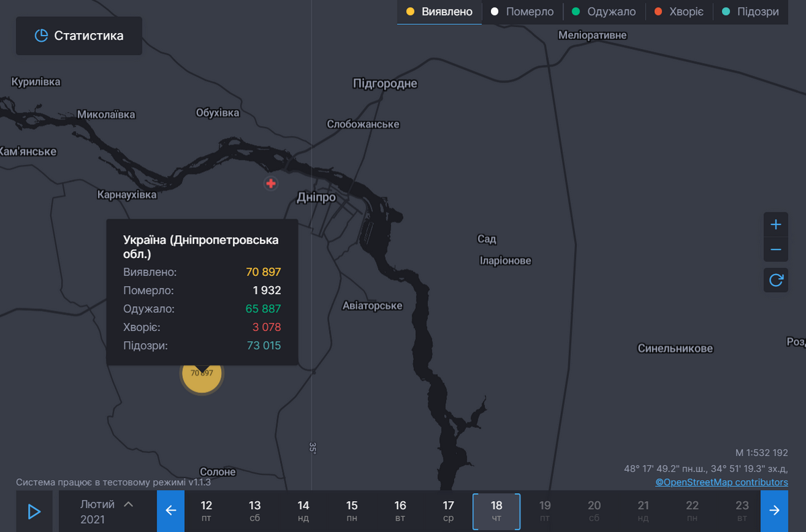Expand the Лютий 2021 month selector
Screen dimensions: 806x532
coord(107,511)
